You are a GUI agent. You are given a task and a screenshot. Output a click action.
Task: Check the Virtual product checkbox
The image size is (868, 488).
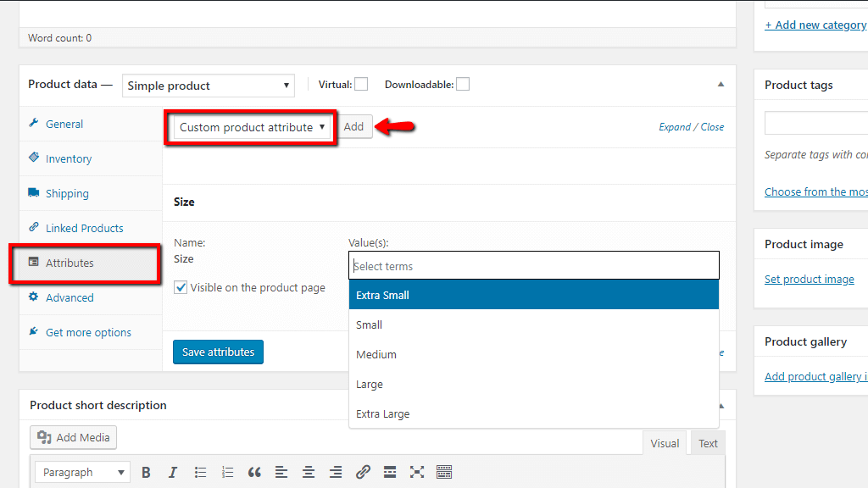coord(361,84)
